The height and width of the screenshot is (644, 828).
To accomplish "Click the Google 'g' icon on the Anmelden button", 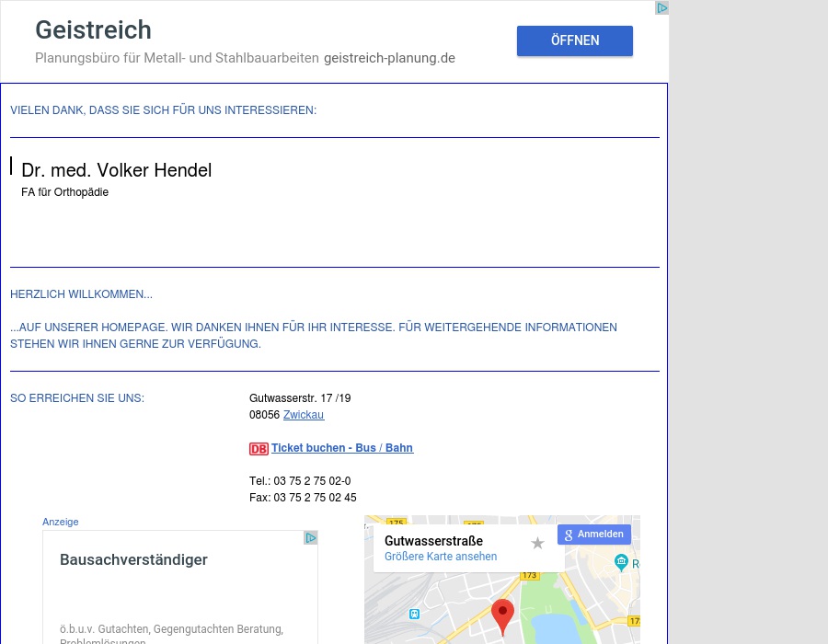I will click(x=569, y=535).
